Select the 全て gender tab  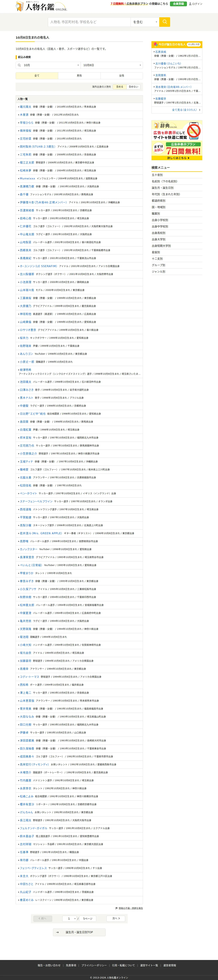(x=37, y=76)
